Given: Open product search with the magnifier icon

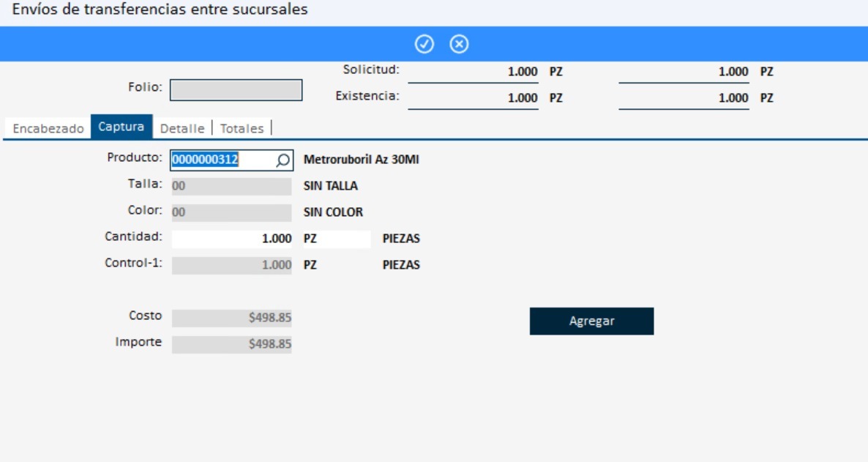Looking at the screenshot, I should (x=283, y=160).
